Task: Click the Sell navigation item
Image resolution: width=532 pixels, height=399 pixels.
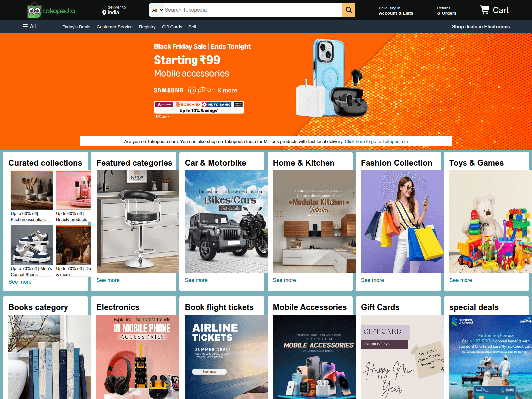Action: [x=192, y=27]
